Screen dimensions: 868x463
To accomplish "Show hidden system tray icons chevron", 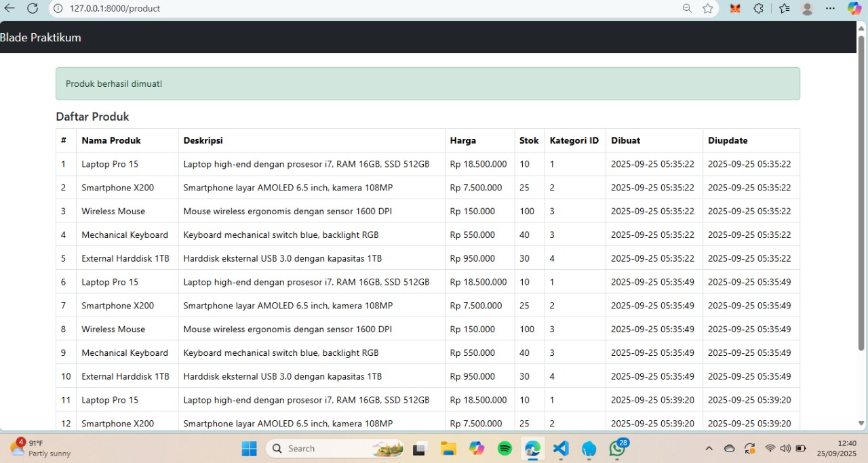I will click(x=709, y=448).
